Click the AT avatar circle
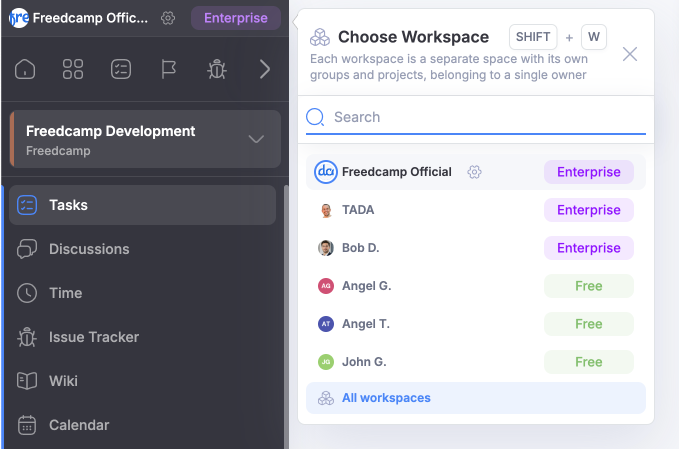This screenshot has height=449, width=679. [326, 324]
